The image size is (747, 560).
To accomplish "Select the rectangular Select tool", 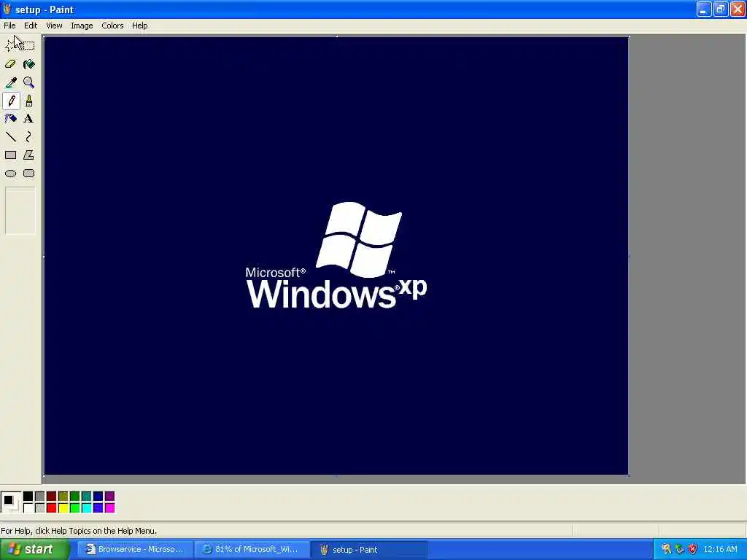I will (28, 46).
